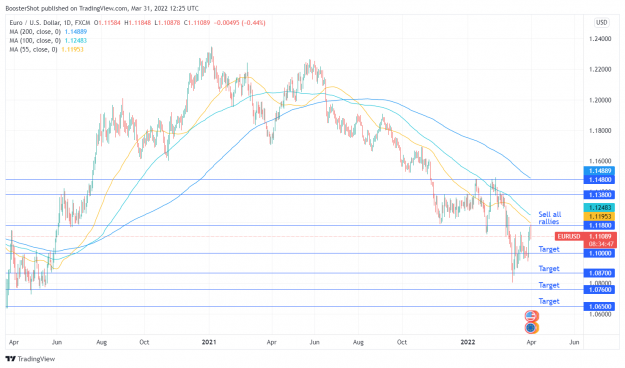625x368 pixels.
Task: Click the 1.24000 price axis label
Action: coord(600,39)
